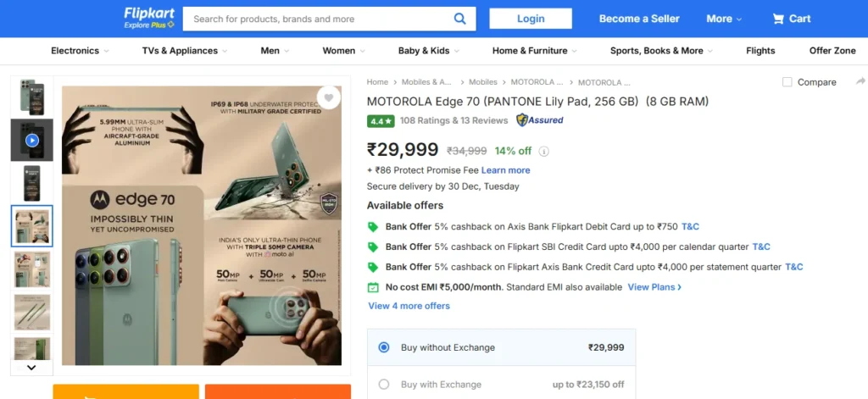Add product to wishlist with heart icon
868x399 pixels.
coord(327,97)
